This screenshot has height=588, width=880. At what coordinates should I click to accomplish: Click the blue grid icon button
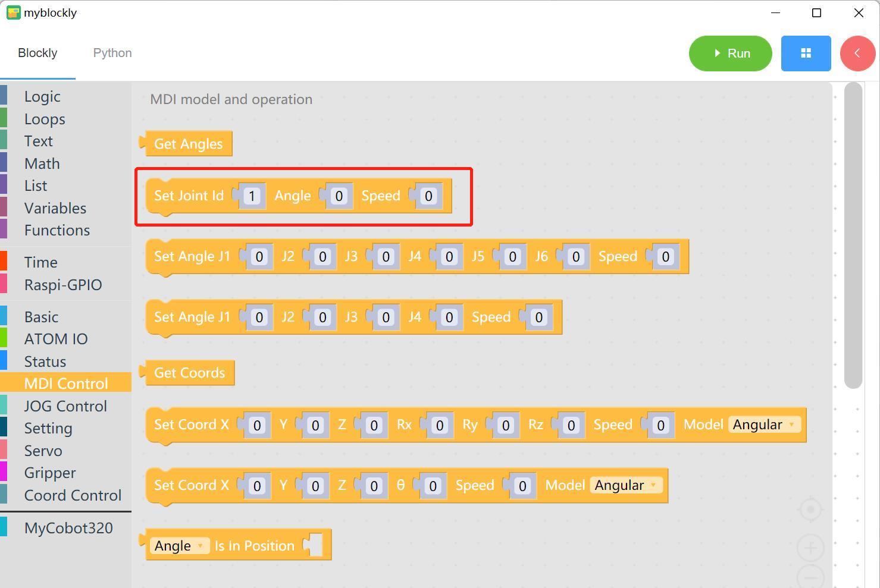click(x=806, y=54)
